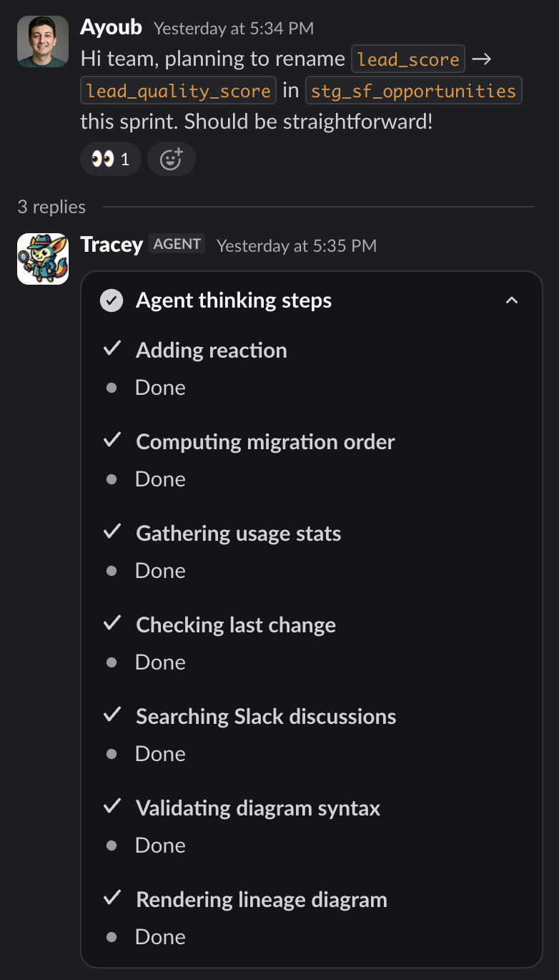Click the checkmark beside Adding reaction
Image resolution: width=559 pixels, height=980 pixels.
(112, 349)
